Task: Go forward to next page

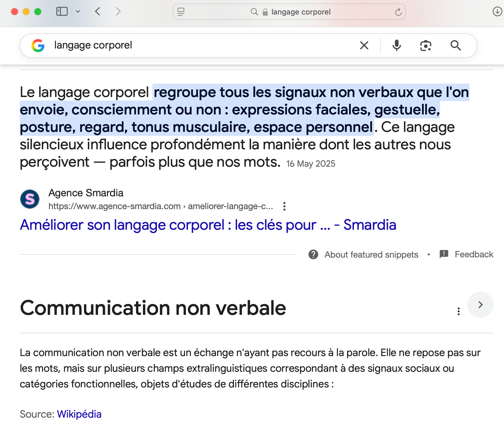Action: (118, 12)
